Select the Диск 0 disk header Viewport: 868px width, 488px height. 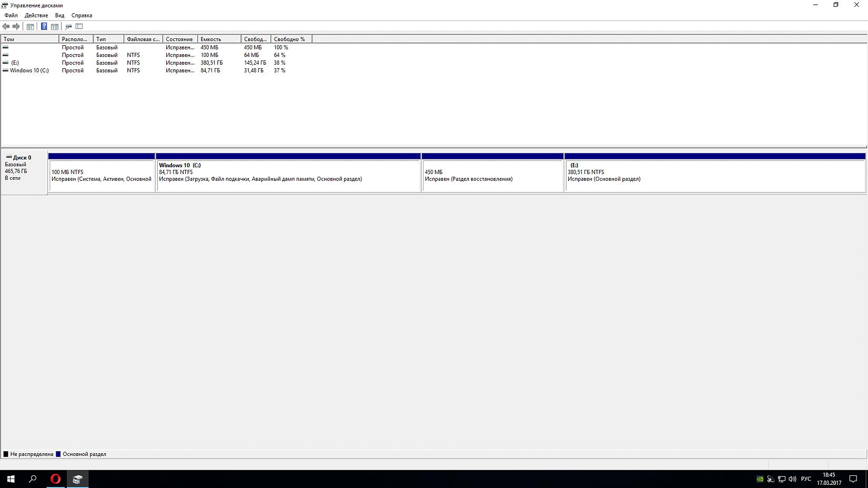click(24, 172)
